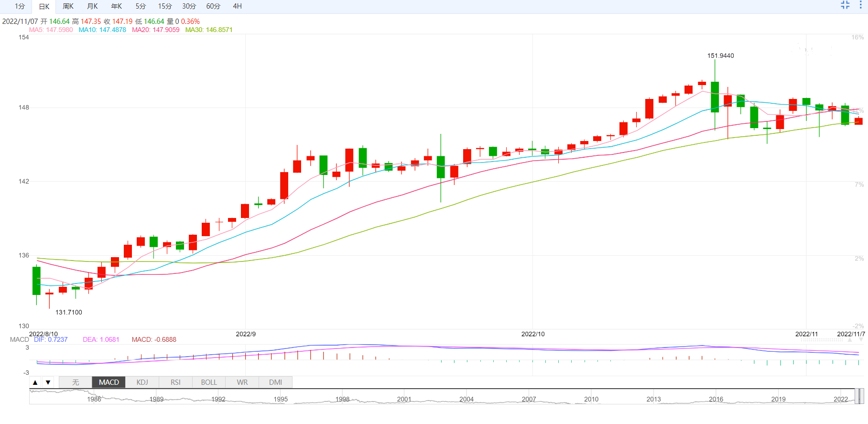Choose the 15分 interval tab
Viewport: 868px width, 424px height.
coord(165,6)
